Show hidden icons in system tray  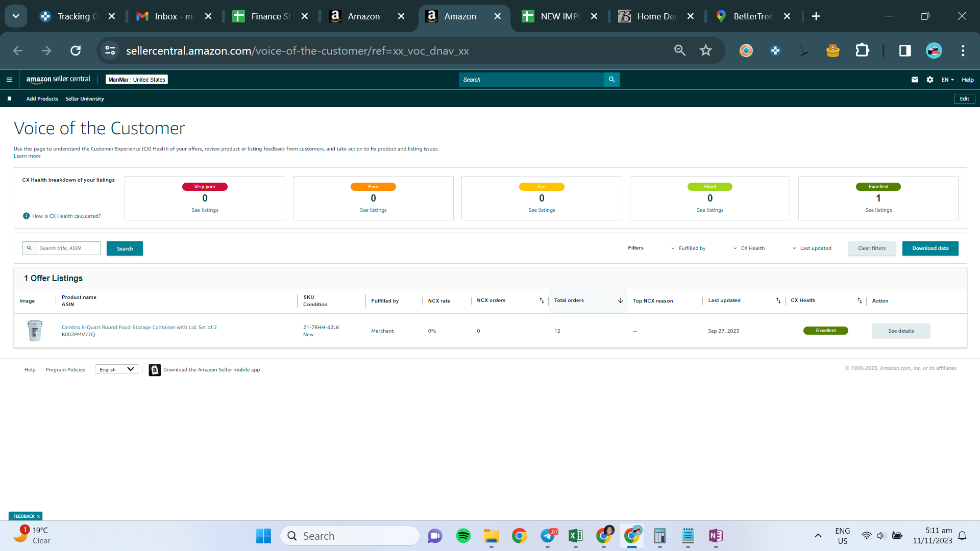tap(818, 536)
